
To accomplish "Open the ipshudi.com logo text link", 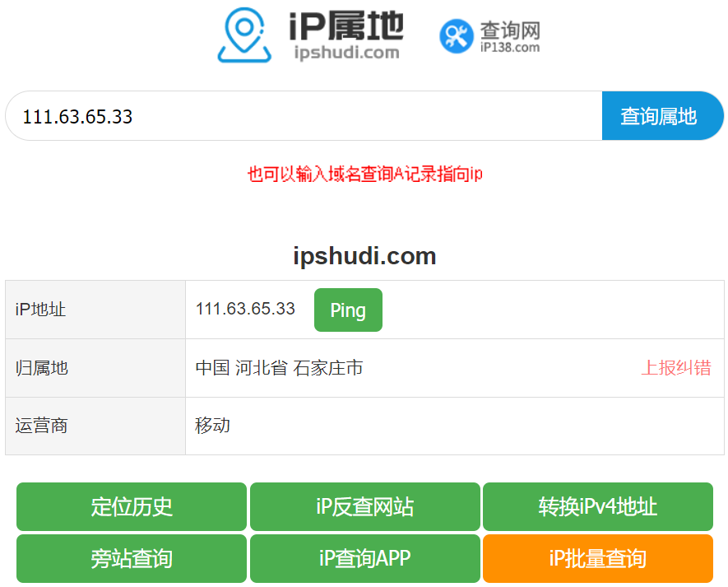I will click(346, 35).
